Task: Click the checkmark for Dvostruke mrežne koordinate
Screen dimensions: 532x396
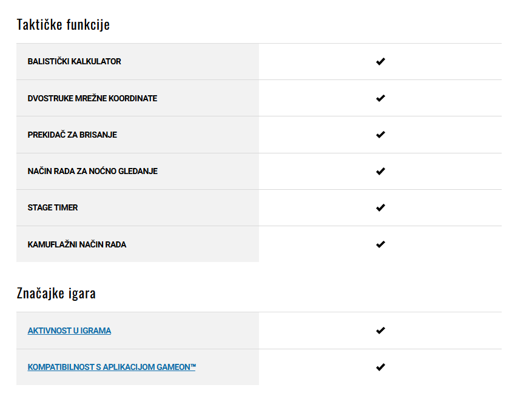Action: (x=380, y=98)
